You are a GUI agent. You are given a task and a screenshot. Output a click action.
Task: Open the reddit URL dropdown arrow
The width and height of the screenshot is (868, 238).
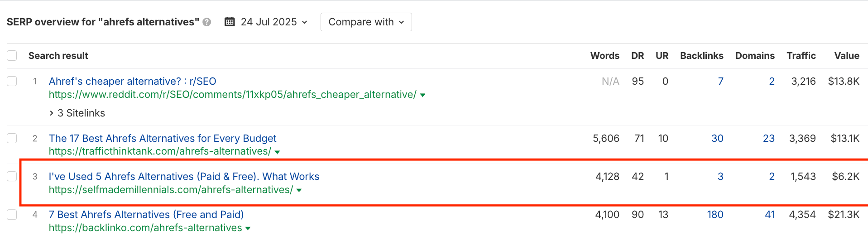(x=422, y=95)
